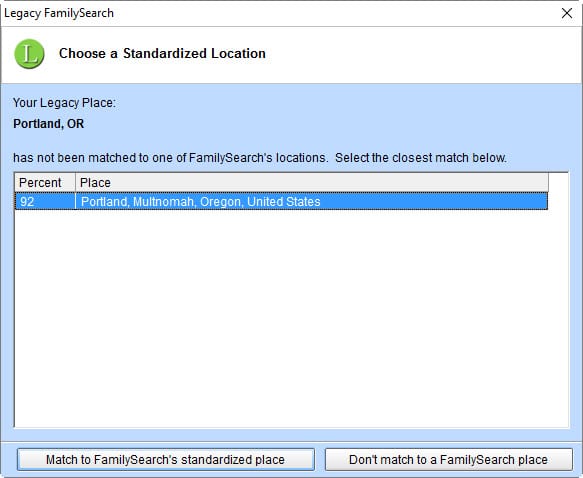
Task: Click the 92 percent cell
Action: click(45, 201)
